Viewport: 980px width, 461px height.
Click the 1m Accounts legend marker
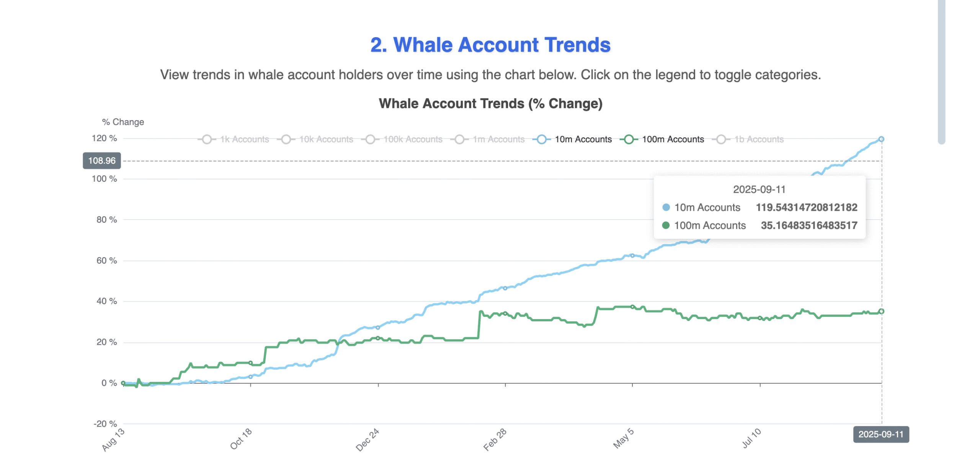[x=460, y=139]
